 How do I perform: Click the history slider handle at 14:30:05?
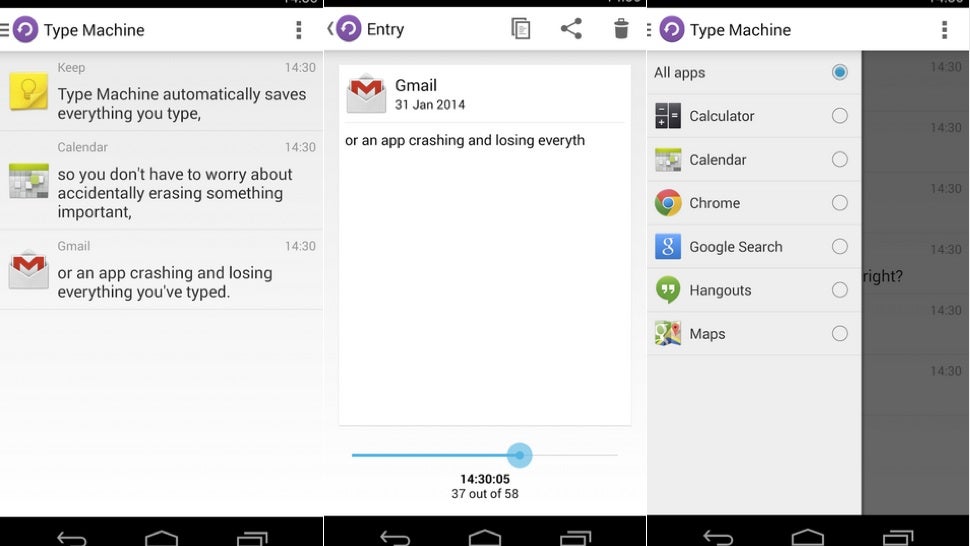[x=520, y=455]
